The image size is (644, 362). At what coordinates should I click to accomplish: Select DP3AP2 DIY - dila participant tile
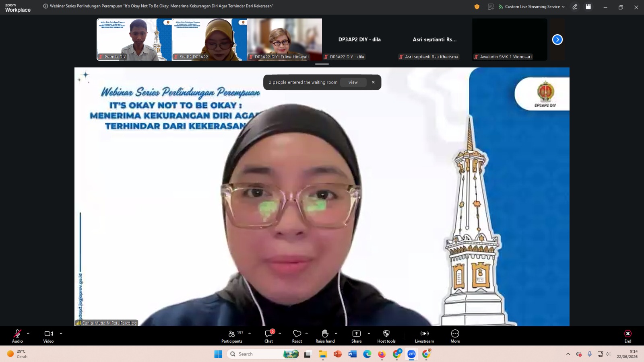coord(359,39)
